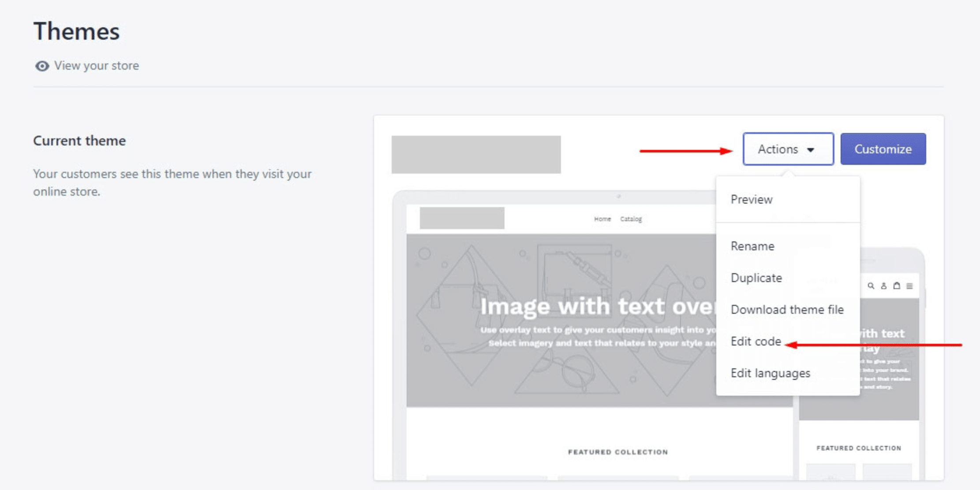
Task: Select Preview from the Actions menu
Action: (x=752, y=199)
